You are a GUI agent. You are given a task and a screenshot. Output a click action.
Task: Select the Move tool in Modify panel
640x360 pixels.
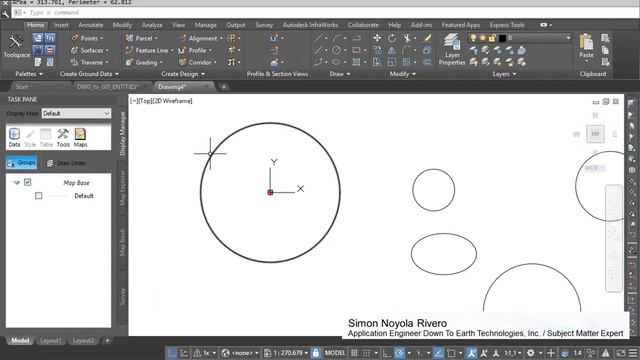pyautogui.click(x=377, y=38)
